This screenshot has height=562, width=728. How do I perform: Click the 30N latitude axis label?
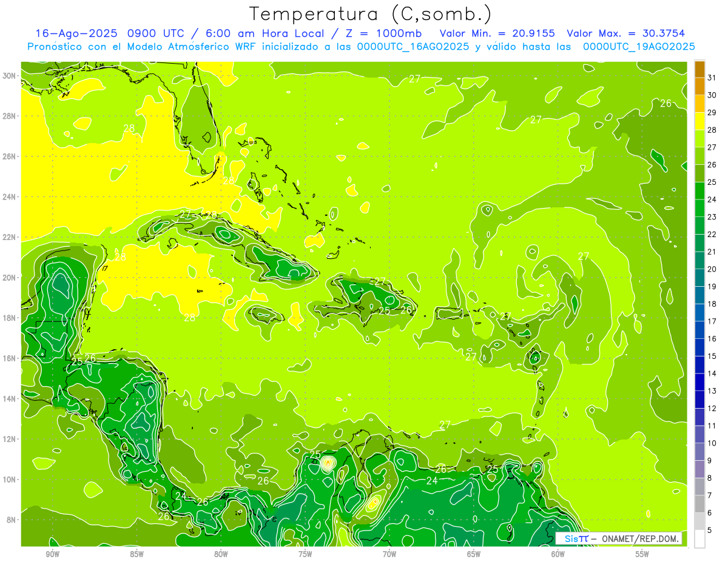coord(10,76)
